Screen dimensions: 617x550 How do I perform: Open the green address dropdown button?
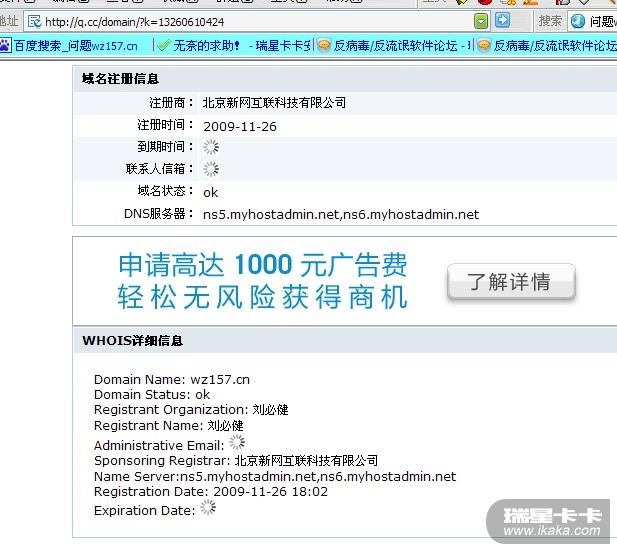pos(481,21)
